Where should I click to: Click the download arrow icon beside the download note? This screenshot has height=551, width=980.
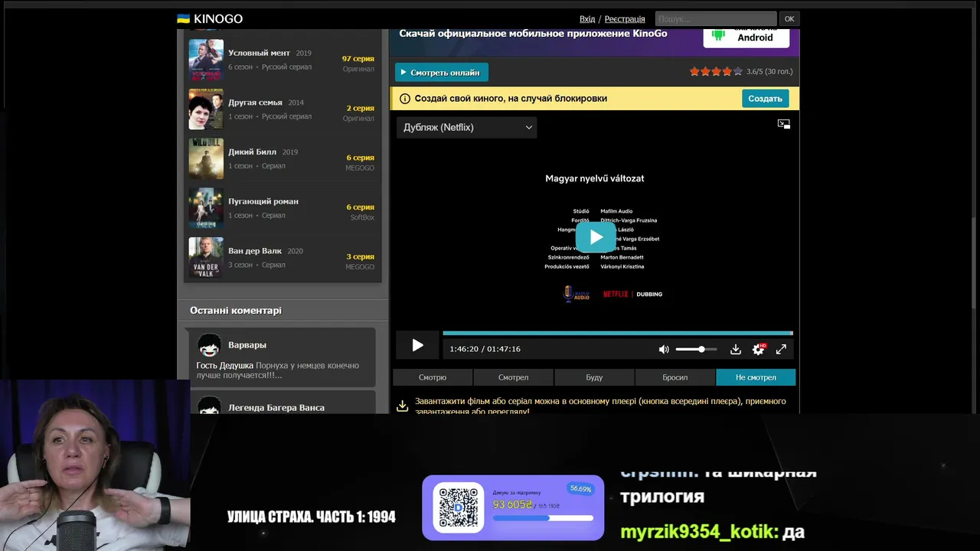pyautogui.click(x=402, y=406)
